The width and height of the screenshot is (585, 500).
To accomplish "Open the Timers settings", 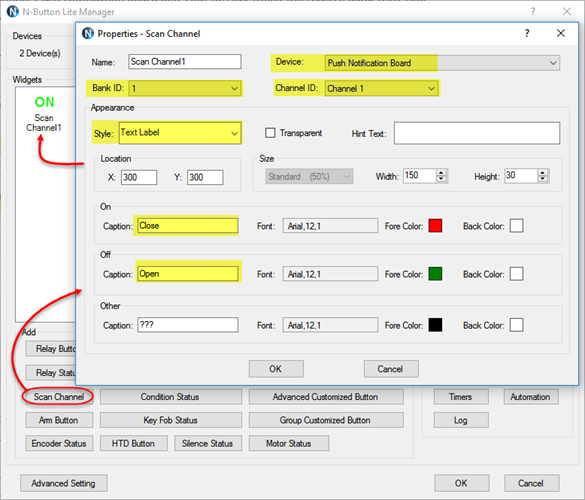I will point(461,397).
